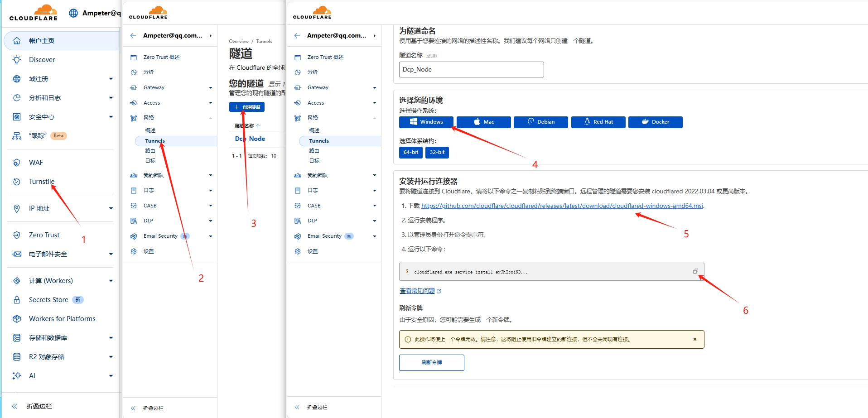The height and width of the screenshot is (418, 868).
Task: Open 路由 in the right panel
Action: coord(314,151)
